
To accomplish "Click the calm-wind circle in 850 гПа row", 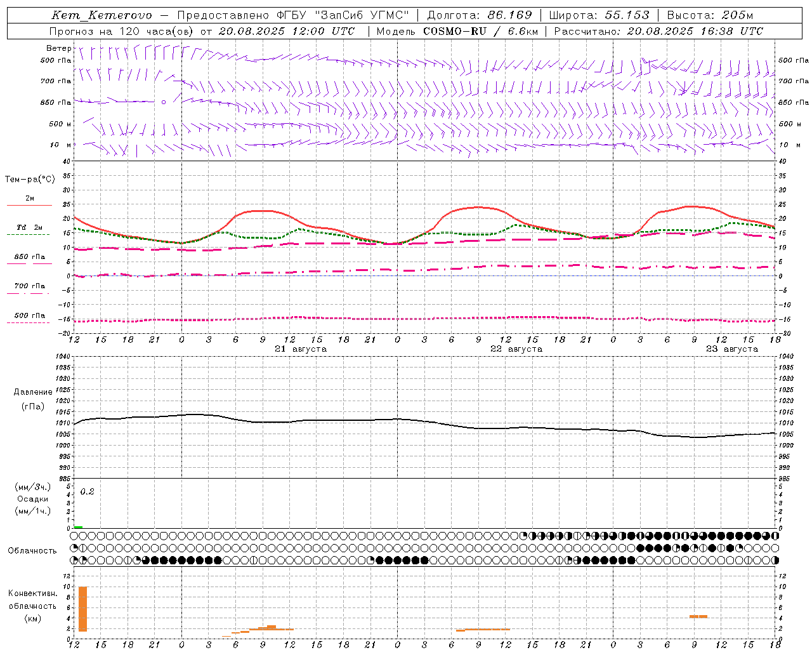I will click(164, 102).
